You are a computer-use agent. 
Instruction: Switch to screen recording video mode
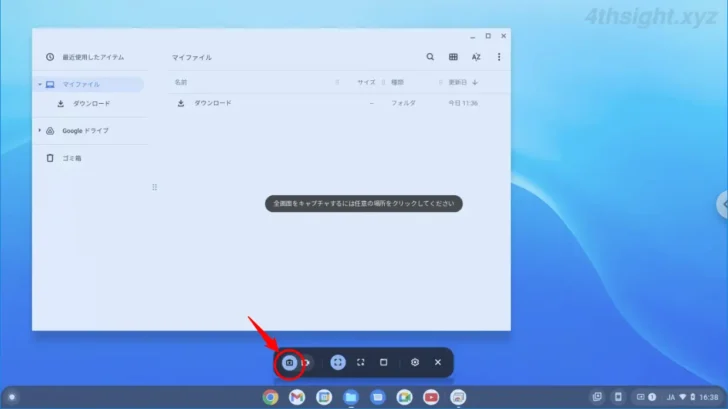tap(306, 363)
